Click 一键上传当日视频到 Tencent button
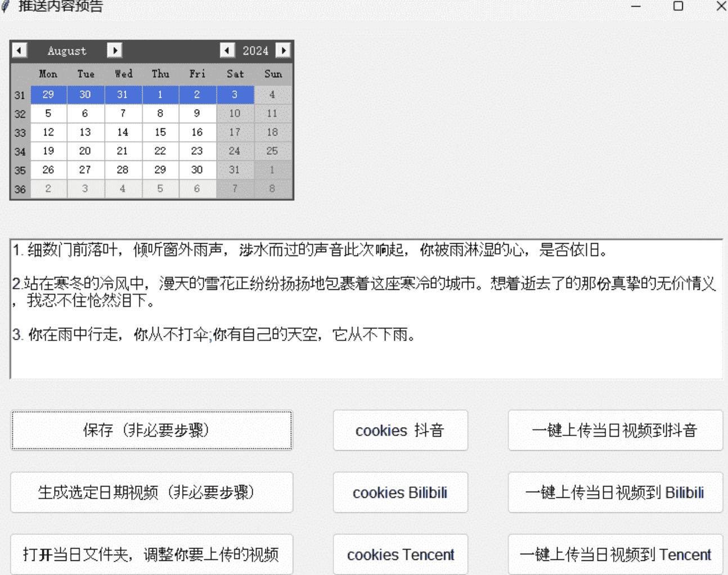 point(615,554)
